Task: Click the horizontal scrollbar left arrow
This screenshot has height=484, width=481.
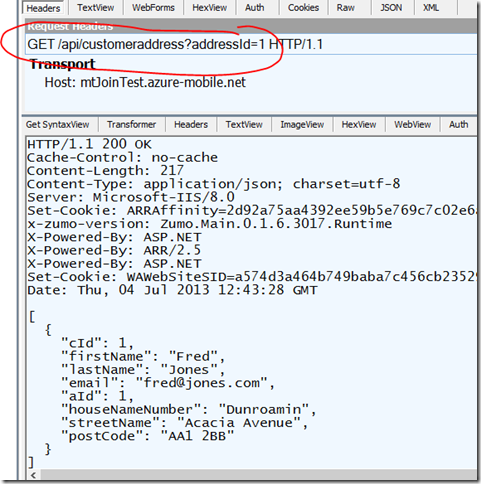Action: (x=33, y=475)
